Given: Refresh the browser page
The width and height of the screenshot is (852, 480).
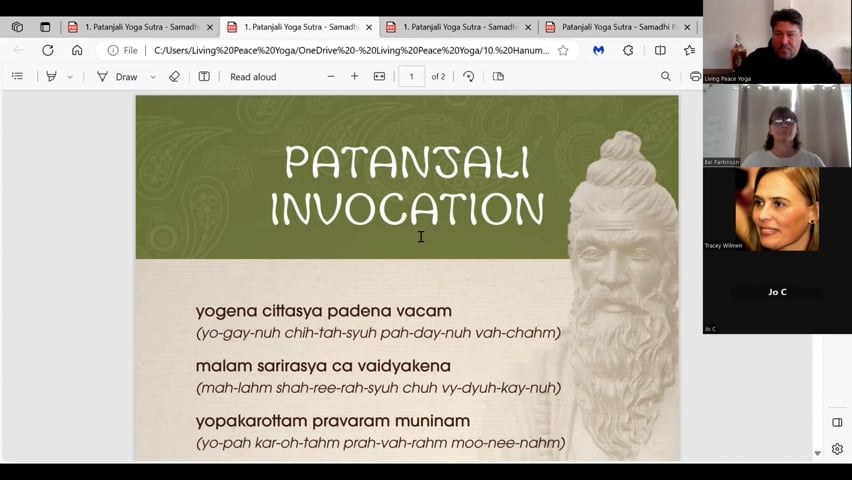Looking at the screenshot, I should pos(47,50).
